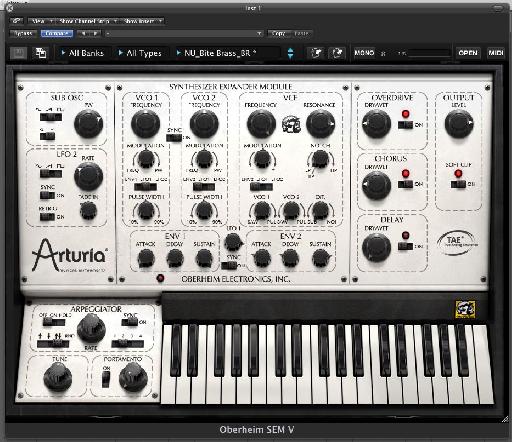Viewport: 512px width, 442px height.
Task: Click the Chorus Dry/Wet knob
Action: 377,185
